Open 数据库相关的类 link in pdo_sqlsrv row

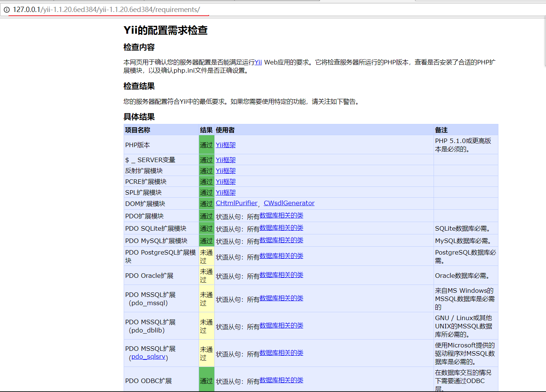[281, 353]
